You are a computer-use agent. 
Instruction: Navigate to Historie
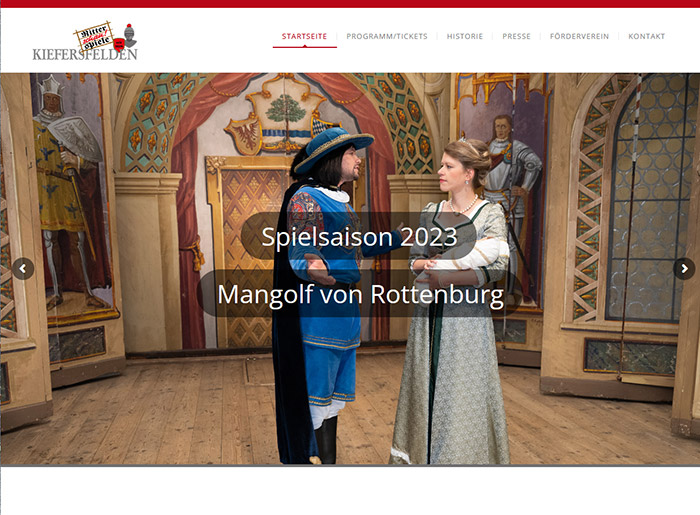click(x=465, y=36)
